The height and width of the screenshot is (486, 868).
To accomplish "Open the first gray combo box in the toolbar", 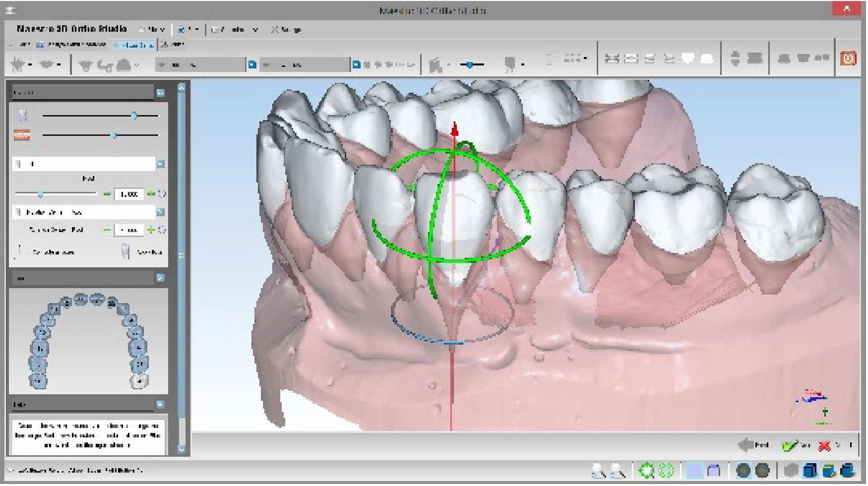I will tap(200, 64).
